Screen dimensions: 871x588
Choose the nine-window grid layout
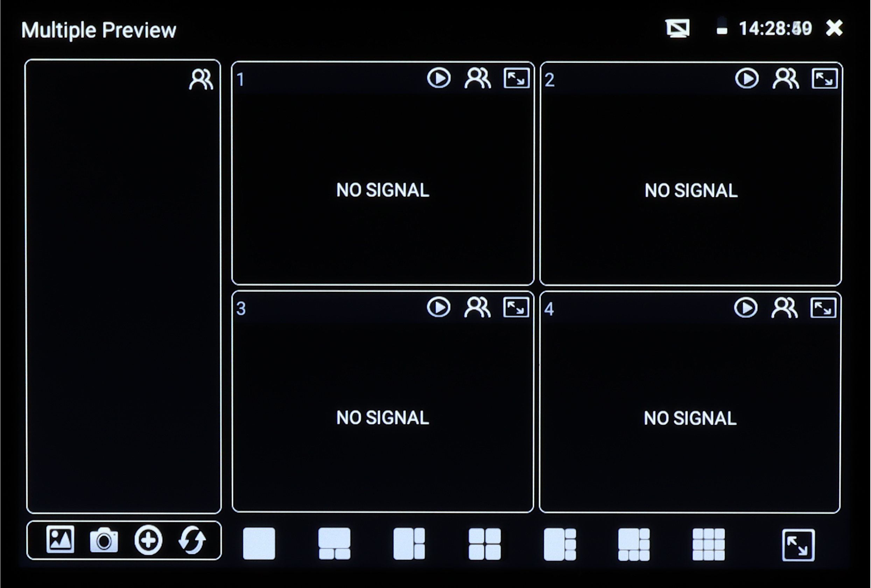[x=709, y=544]
